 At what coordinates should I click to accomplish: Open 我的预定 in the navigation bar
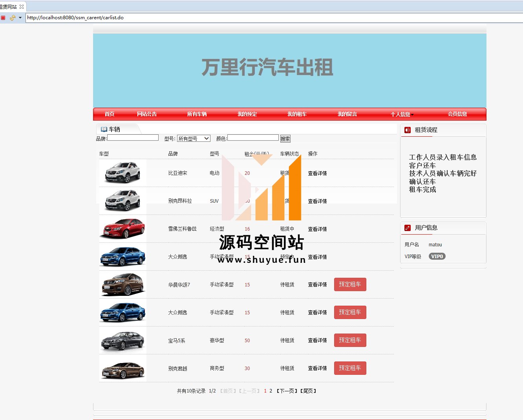(247, 114)
